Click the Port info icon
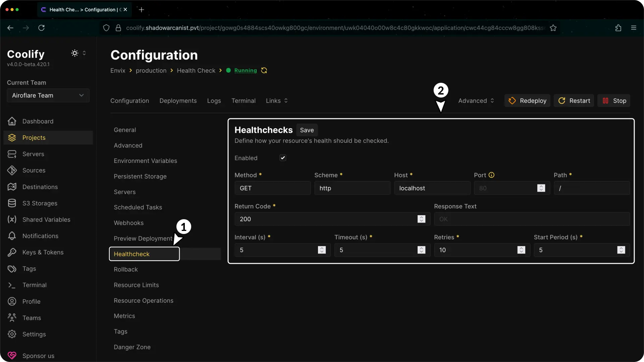This screenshot has width=644, height=362. pyautogui.click(x=492, y=175)
